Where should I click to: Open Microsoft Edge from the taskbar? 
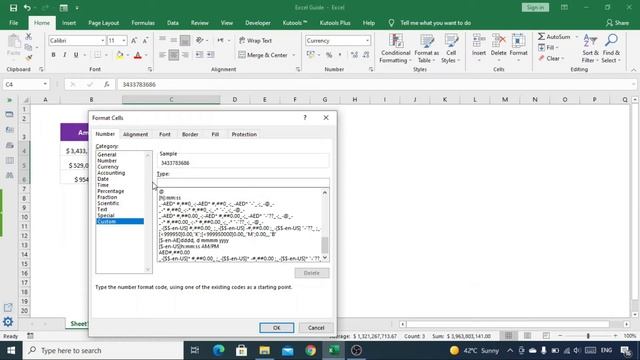[x=218, y=350]
